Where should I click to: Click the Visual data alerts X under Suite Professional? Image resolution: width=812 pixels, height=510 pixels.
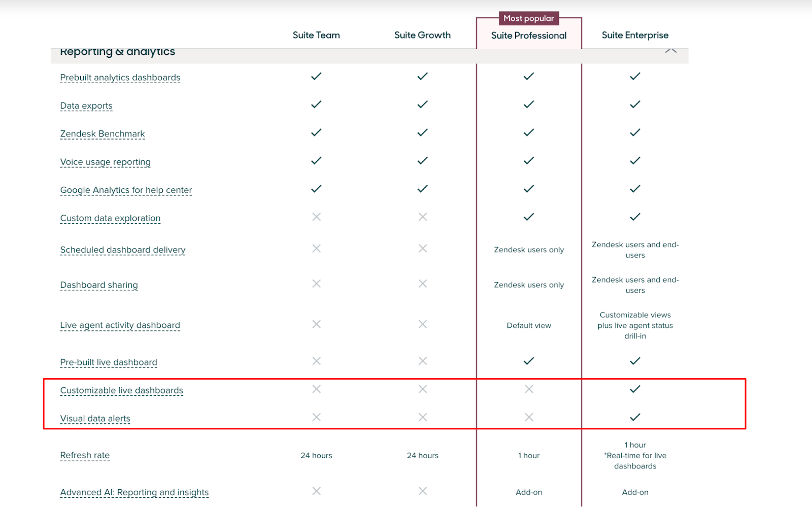point(528,417)
